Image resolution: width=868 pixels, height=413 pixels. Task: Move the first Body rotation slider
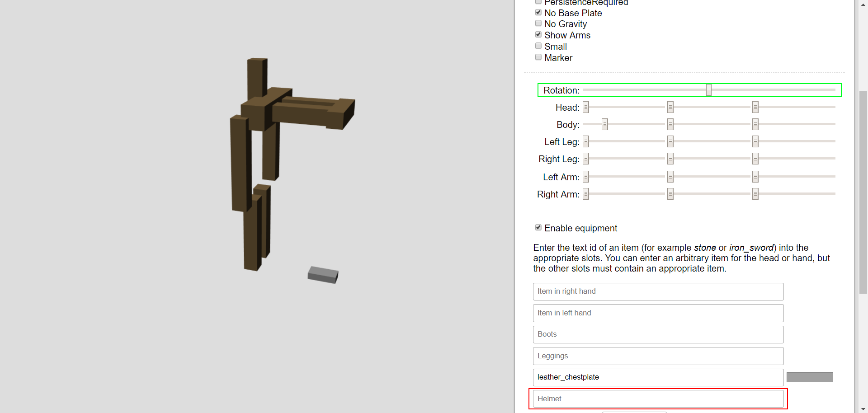point(604,124)
